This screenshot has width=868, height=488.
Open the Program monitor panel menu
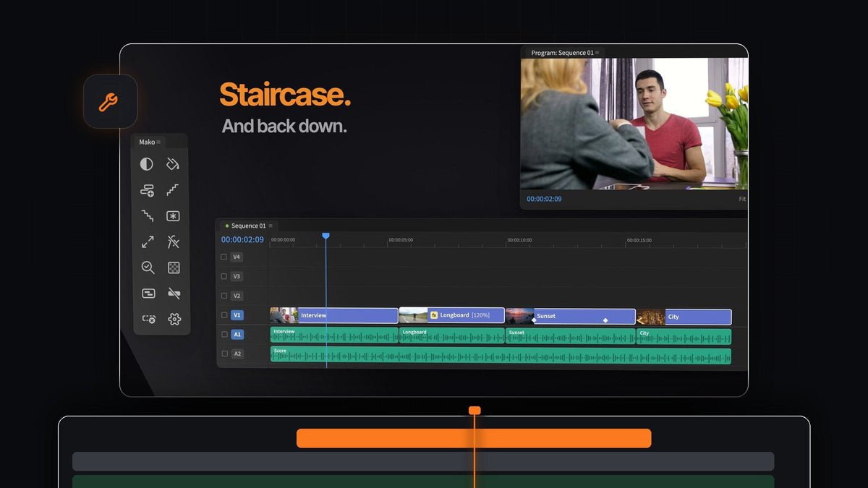point(597,53)
